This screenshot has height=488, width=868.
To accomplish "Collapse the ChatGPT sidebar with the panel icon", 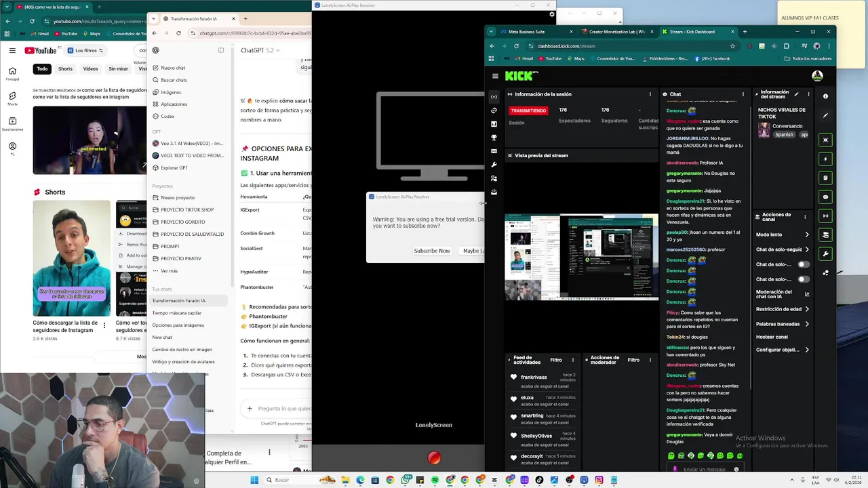I will tap(221, 50).
